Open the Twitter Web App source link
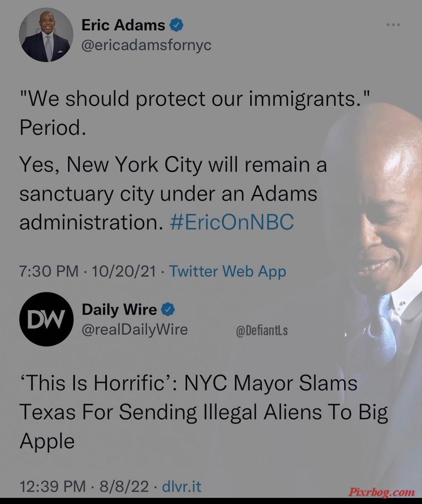The width and height of the screenshot is (422, 504). click(x=228, y=271)
